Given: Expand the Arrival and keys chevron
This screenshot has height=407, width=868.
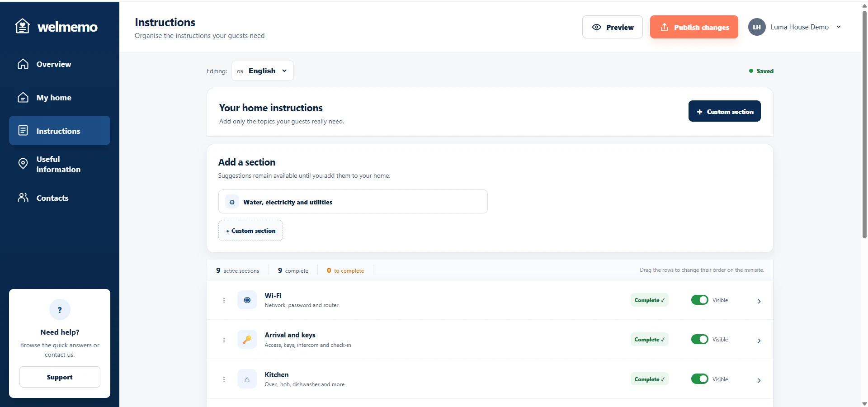Looking at the screenshot, I should [x=759, y=341].
